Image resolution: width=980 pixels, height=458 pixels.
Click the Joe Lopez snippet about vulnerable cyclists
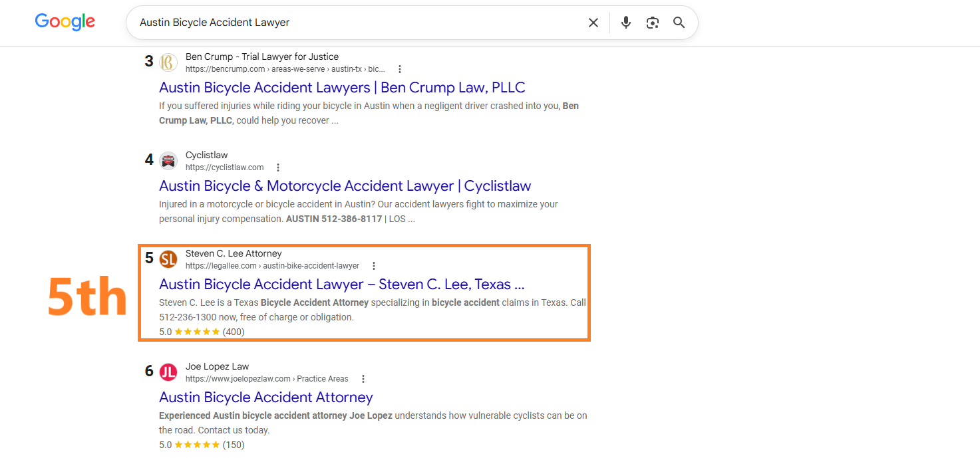373,423
